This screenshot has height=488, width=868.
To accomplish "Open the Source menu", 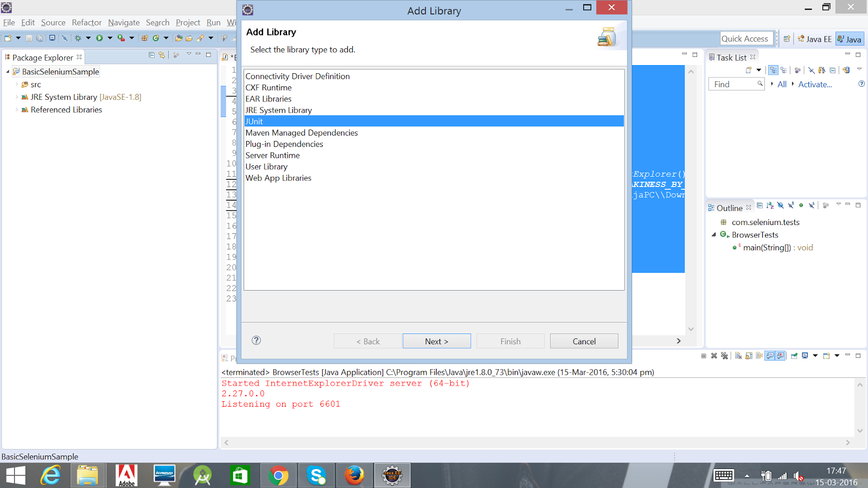I will click(53, 22).
